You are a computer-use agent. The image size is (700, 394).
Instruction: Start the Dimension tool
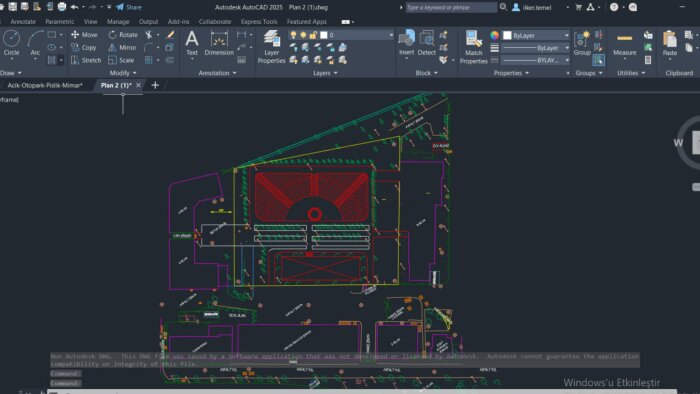[219, 43]
